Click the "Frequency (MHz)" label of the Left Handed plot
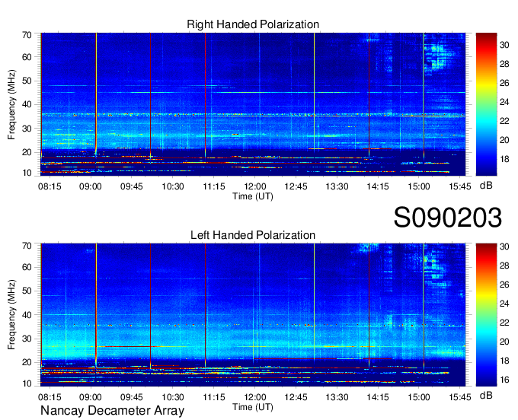 (x=11, y=315)
